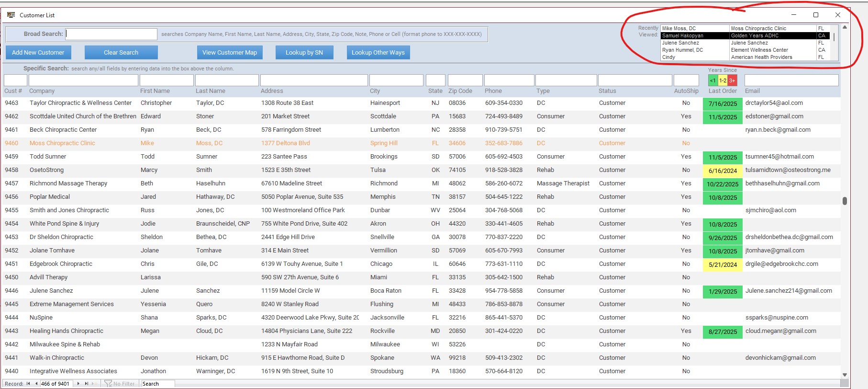Click into the Broad Search field
Screen dimensions: 868x389
point(111,34)
